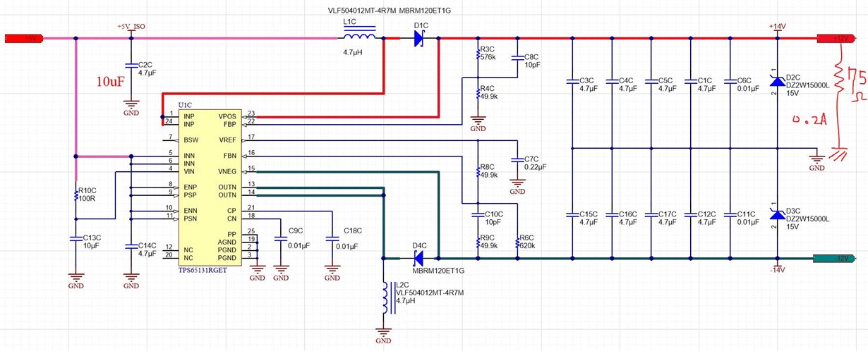Image resolution: width=868 pixels, height=351 pixels.
Task: Select the GND symbol under L2C
Action: coord(384,335)
